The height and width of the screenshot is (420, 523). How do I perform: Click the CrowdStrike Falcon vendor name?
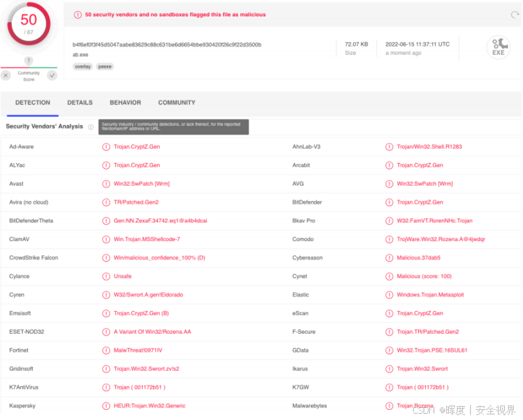[x=34, y=258]
